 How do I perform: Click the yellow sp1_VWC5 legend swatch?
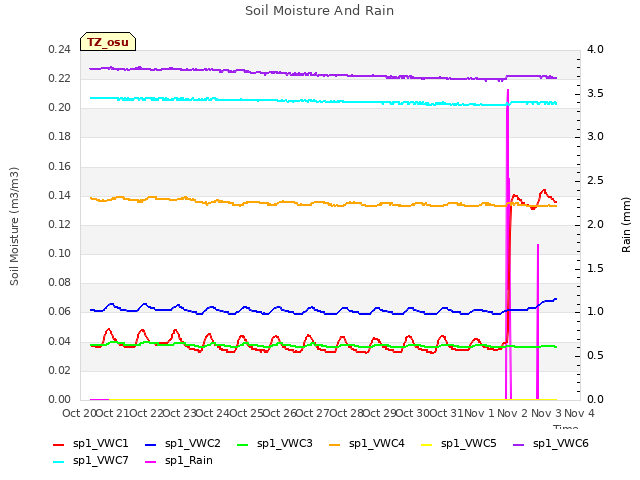pyautogui.click(x=427, y=444)
